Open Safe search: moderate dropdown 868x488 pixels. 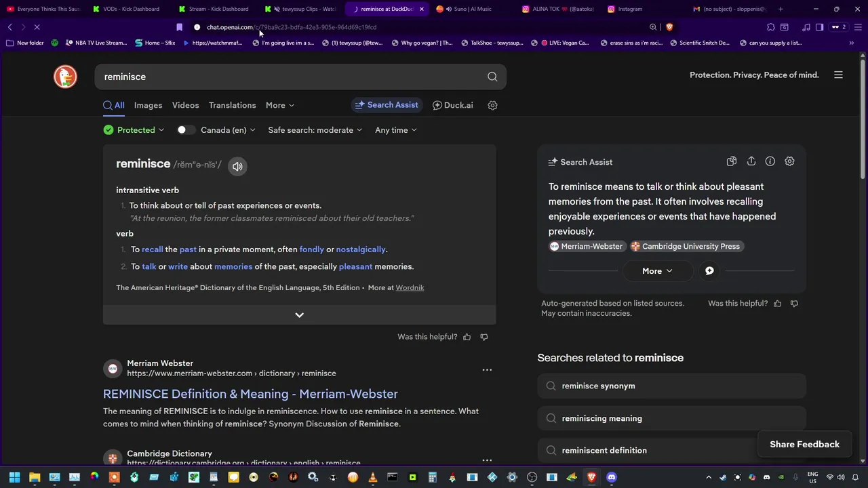click(x=315, y=130)
